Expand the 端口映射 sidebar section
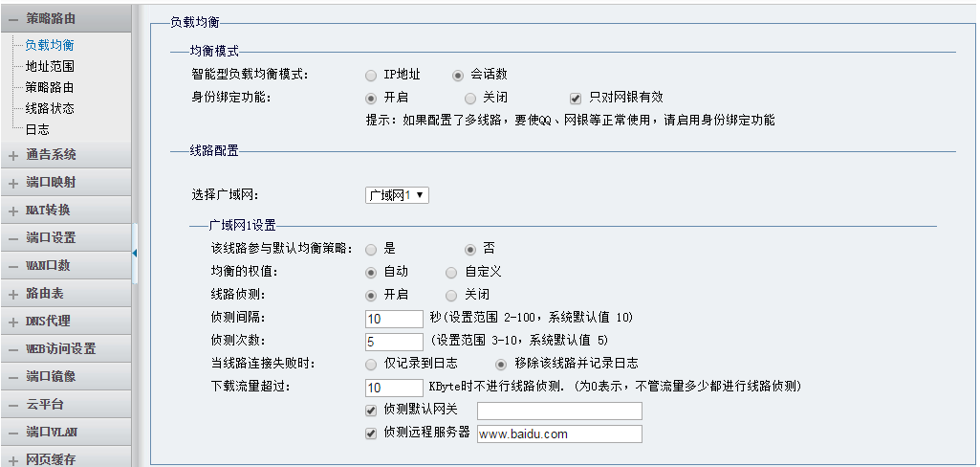The width and height of the screenshot is (980, 467). (x=66, y=183)
